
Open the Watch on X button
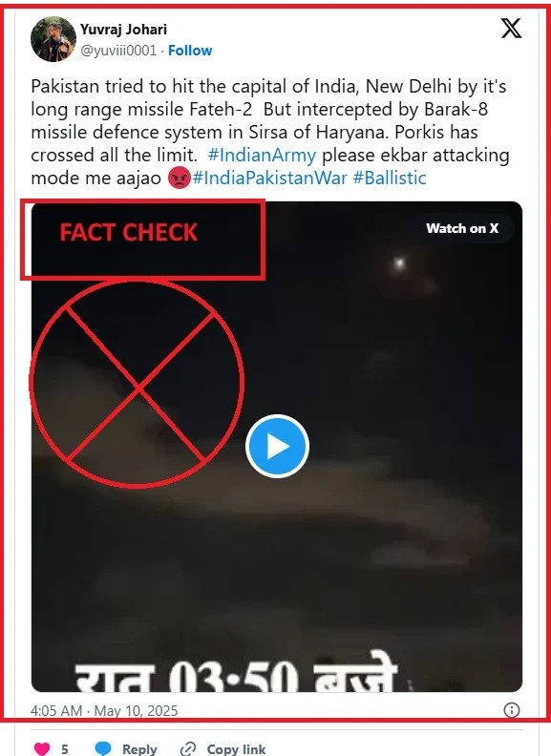[x=462, y=228]
